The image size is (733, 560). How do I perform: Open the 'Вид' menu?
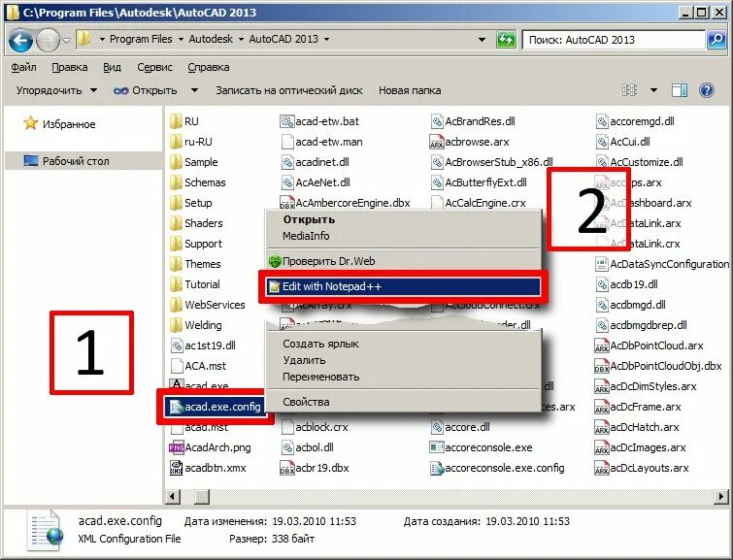[x=112, y=67]
